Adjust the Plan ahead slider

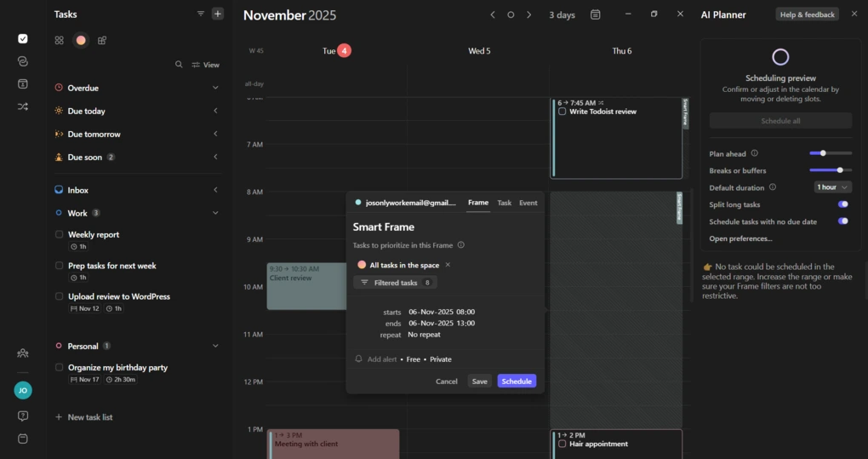831,153
